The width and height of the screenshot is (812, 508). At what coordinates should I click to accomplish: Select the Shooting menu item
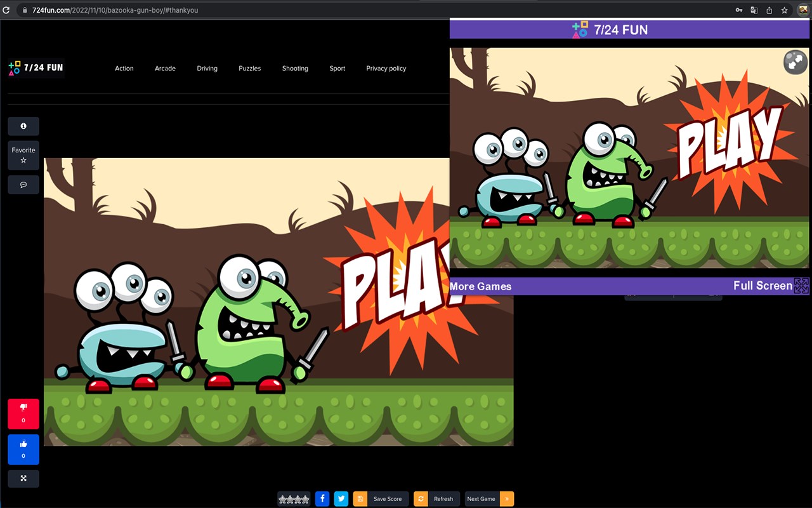295,69
